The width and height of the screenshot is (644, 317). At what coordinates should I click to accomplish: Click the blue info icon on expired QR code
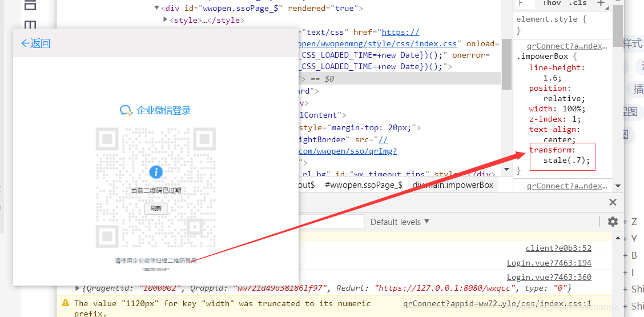[156, 172]
